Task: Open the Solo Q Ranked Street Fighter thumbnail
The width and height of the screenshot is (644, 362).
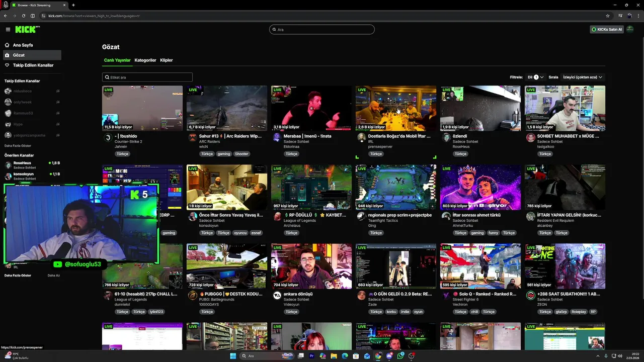Action: pos(480,266)
